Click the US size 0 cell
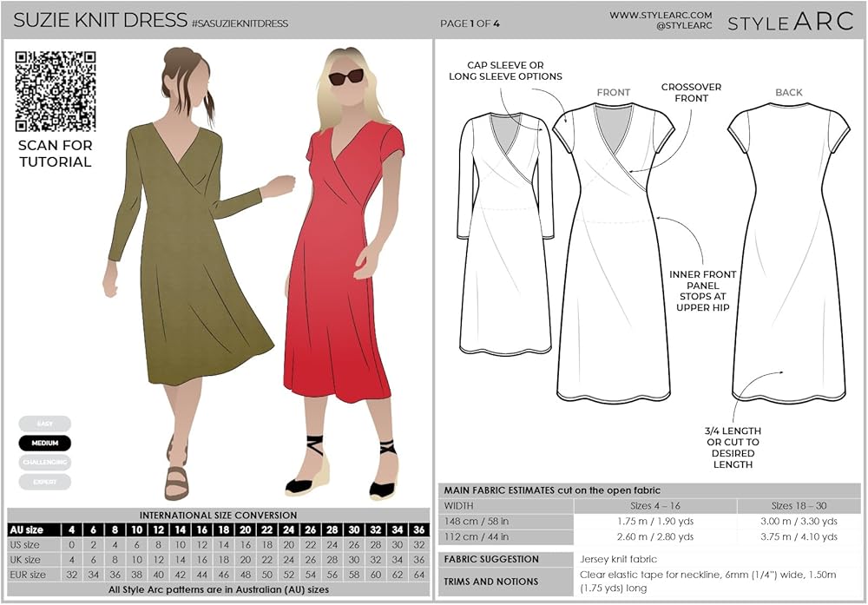 [72, 544]
